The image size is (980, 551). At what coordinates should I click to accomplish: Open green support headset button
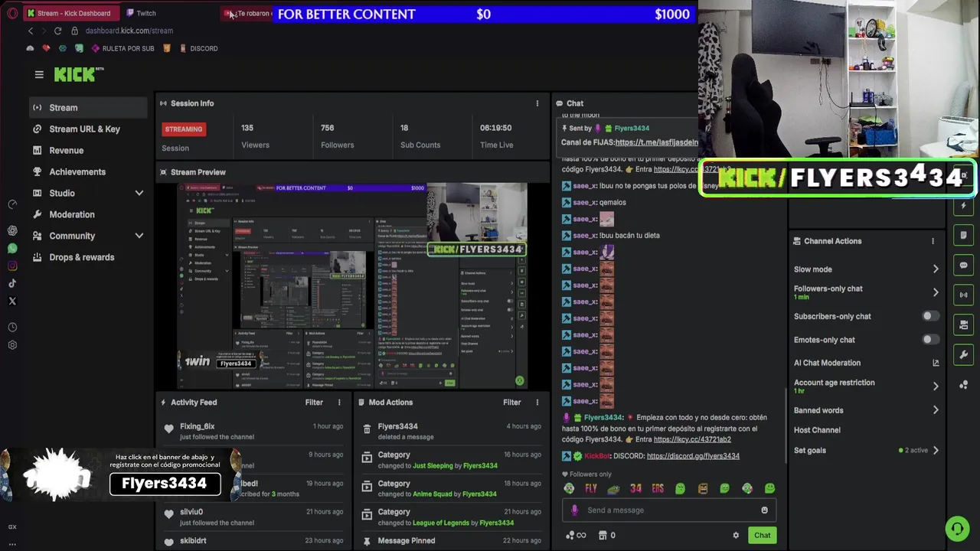point(956,528)
